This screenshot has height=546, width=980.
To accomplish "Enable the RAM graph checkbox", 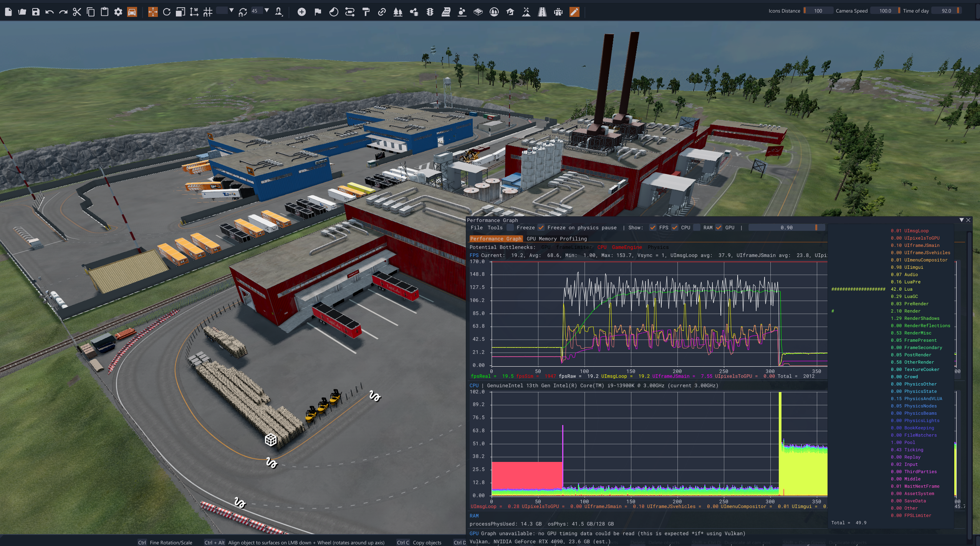I will point(697,228).
